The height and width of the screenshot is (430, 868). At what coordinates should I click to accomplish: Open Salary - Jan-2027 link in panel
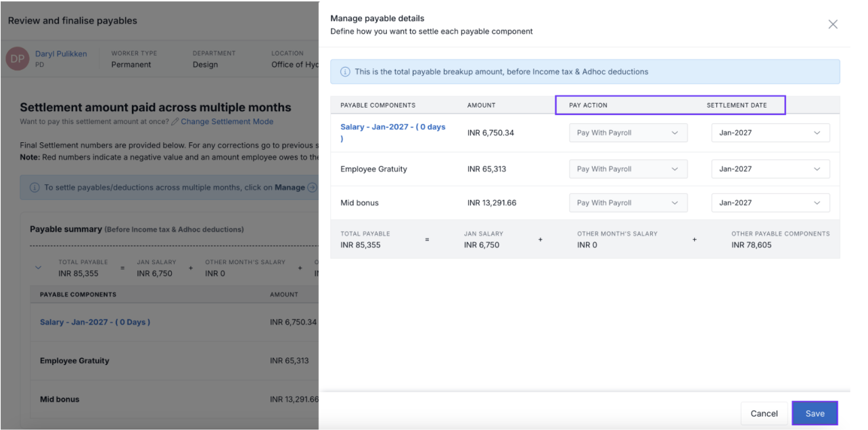[x=392, y=127]
